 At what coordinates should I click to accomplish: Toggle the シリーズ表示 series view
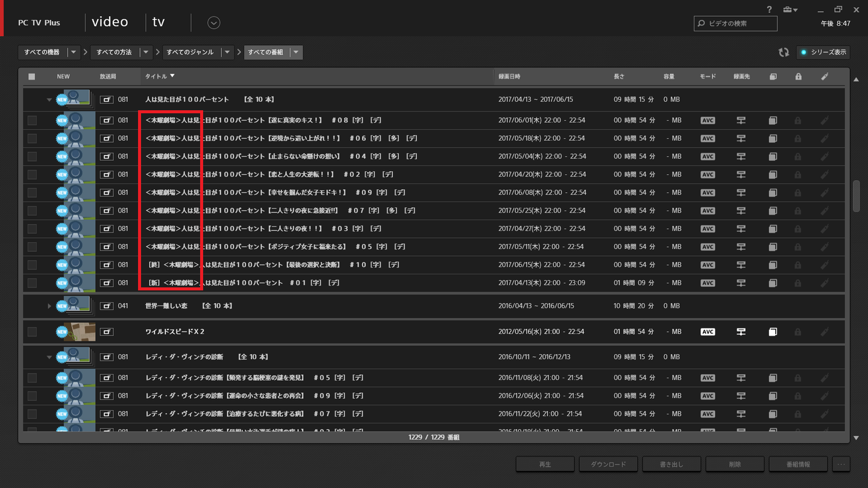(823, 52)
